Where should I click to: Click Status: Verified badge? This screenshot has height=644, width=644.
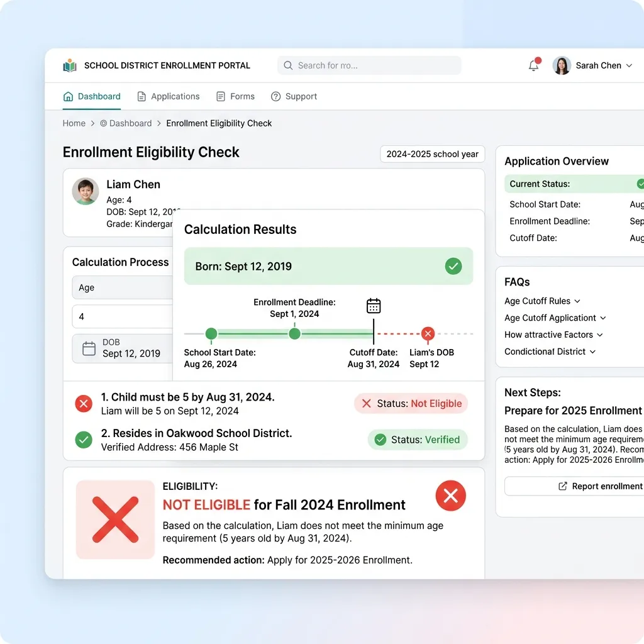point(418,440)
